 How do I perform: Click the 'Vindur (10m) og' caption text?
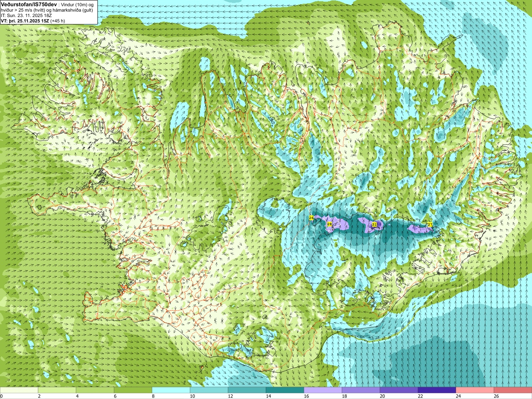[x=77, y=5]
